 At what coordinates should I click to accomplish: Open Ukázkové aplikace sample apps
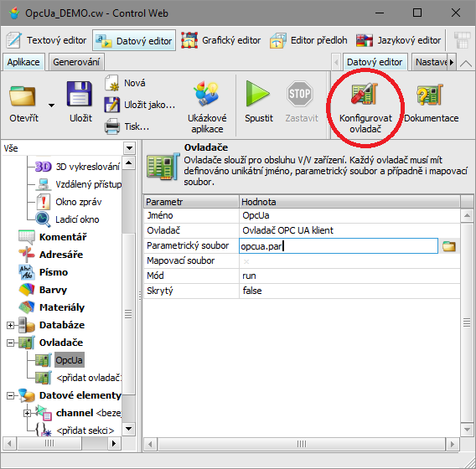(206, 94)
